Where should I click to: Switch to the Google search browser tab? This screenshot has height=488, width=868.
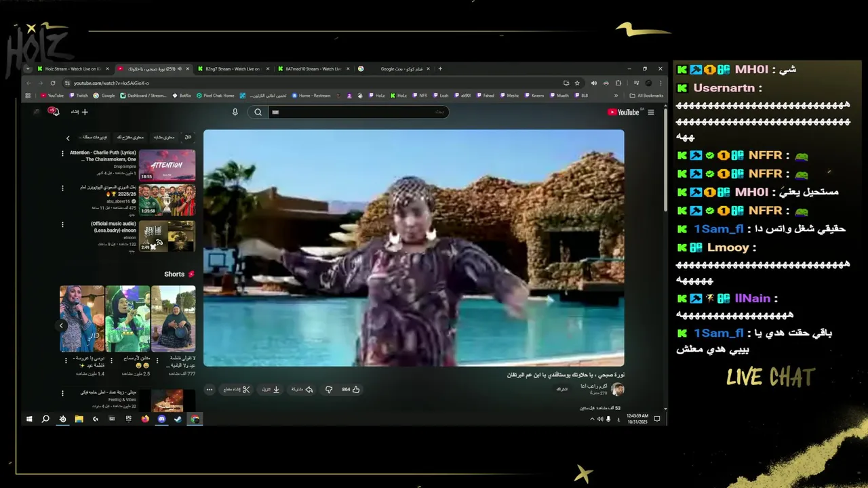click(x=393, y=68)
